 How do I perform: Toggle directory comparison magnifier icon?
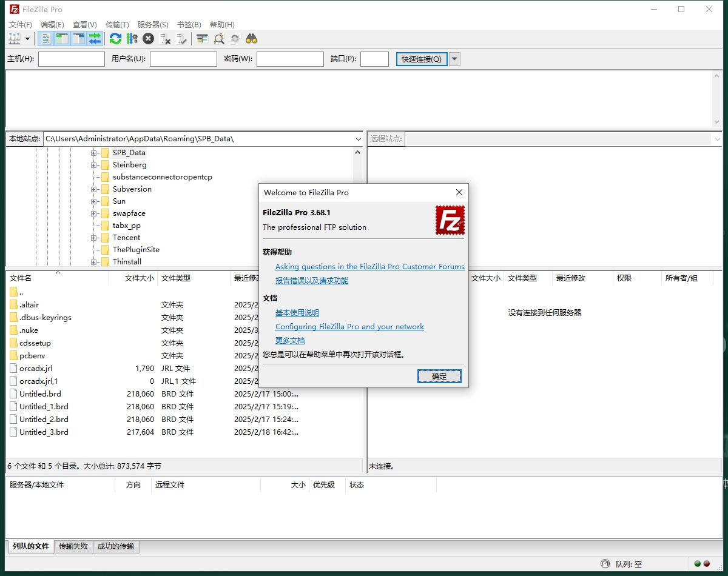coord(219,39)
